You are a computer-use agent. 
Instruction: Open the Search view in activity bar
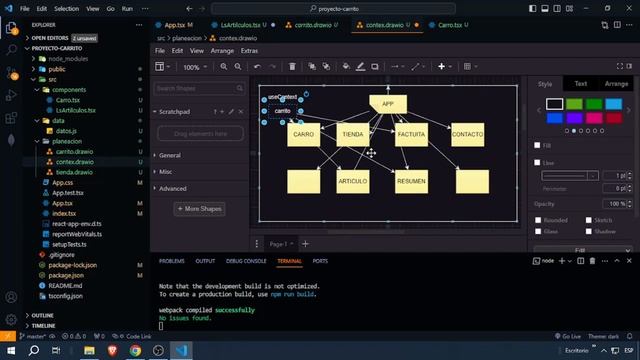[x=11, y=50]
